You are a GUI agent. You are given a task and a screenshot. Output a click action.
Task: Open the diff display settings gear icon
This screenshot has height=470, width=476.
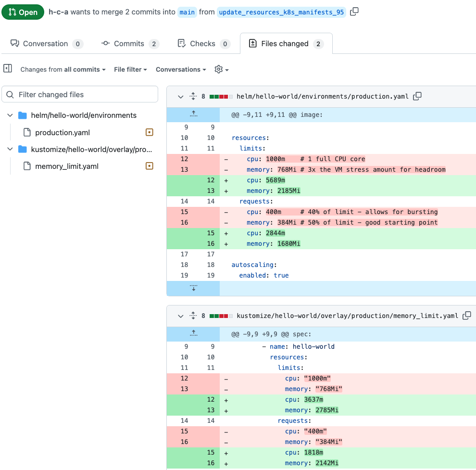click(x=219, y=69)
